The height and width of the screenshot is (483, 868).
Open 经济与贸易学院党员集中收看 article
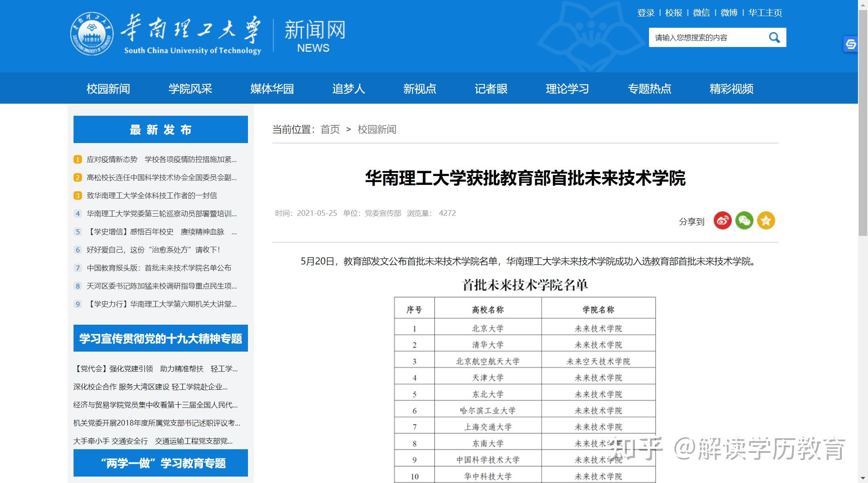click(x=156, y=405)
